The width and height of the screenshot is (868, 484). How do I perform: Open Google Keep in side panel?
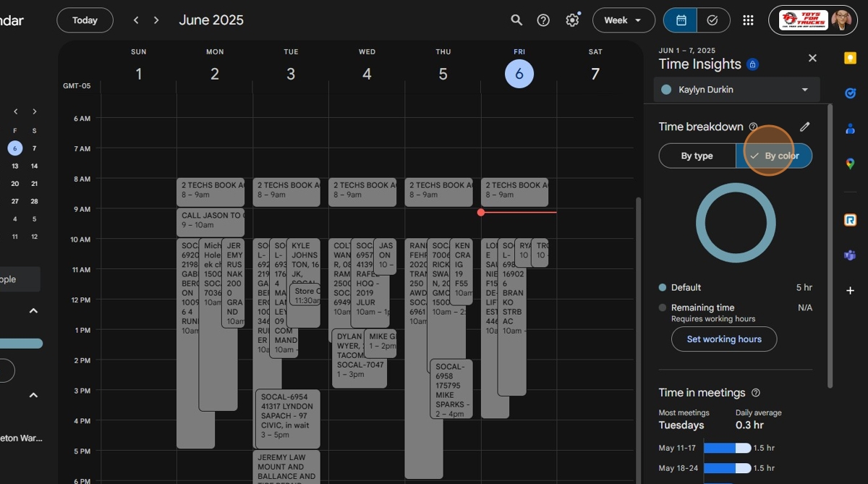851,58
